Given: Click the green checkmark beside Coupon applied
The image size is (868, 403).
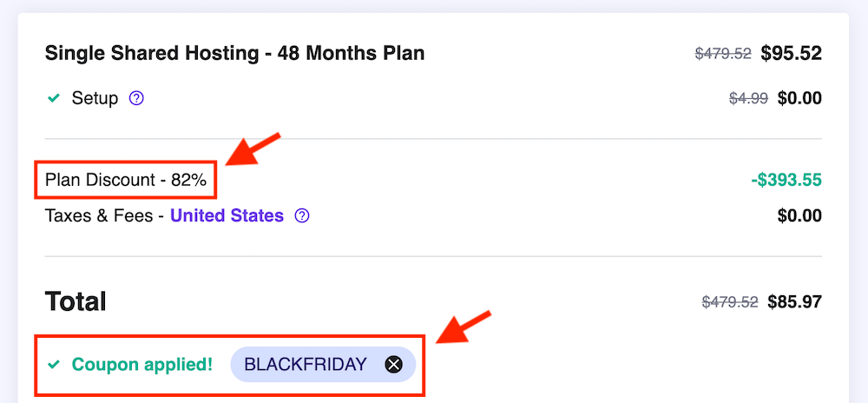Looking at the screenshot, I should [54, 365].
